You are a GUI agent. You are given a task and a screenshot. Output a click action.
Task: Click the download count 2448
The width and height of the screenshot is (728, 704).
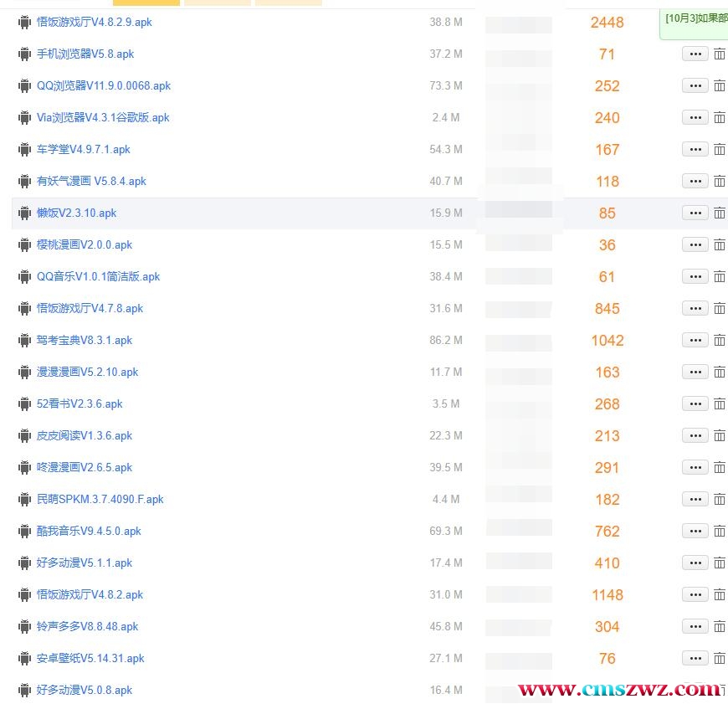608,23
